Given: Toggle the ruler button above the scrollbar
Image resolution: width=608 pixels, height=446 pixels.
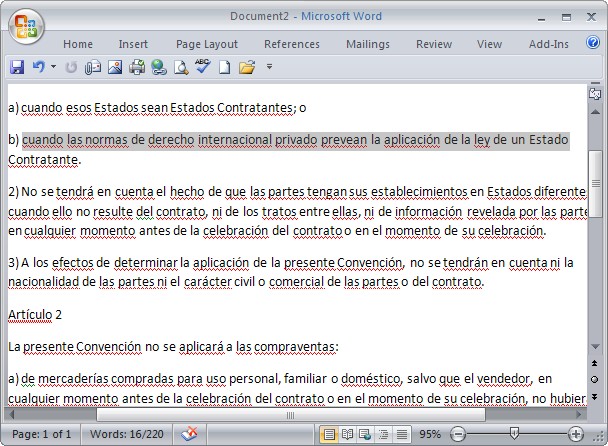Looking at the screenshot, I should [x=595, y=93].
